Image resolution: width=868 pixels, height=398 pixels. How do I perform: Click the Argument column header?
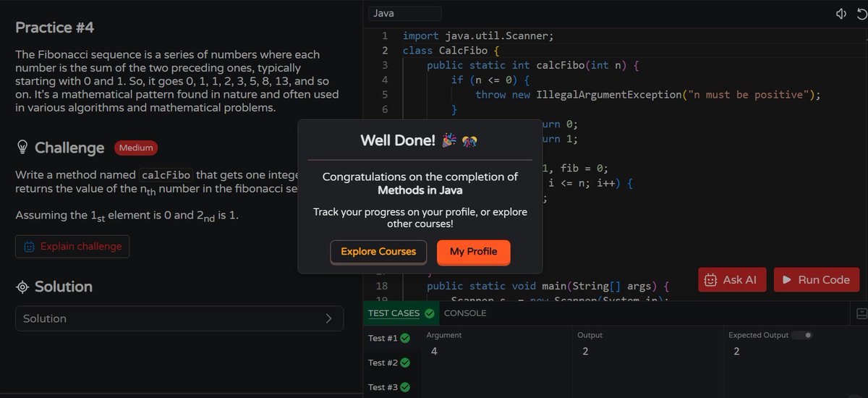click(x=444, y=335)
